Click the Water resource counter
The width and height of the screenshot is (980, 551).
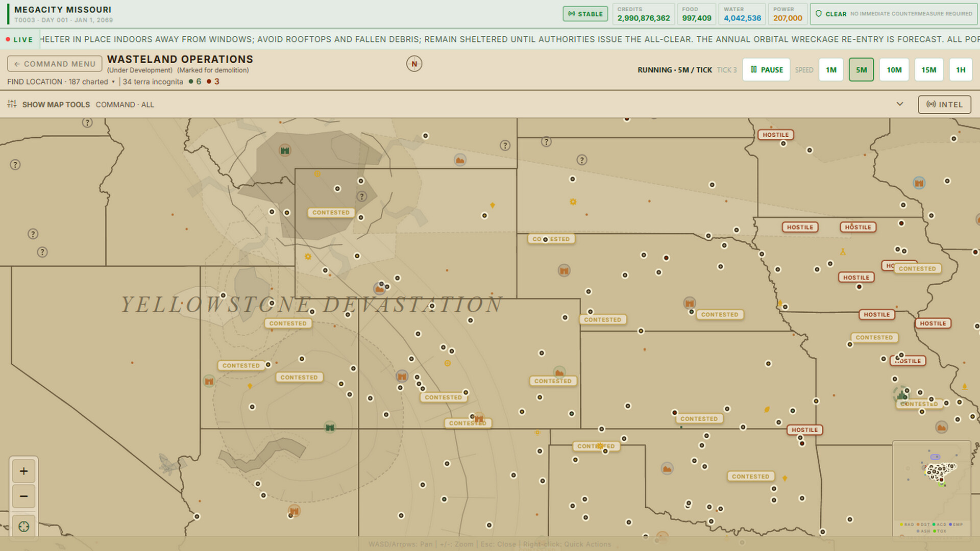point(742,14)
